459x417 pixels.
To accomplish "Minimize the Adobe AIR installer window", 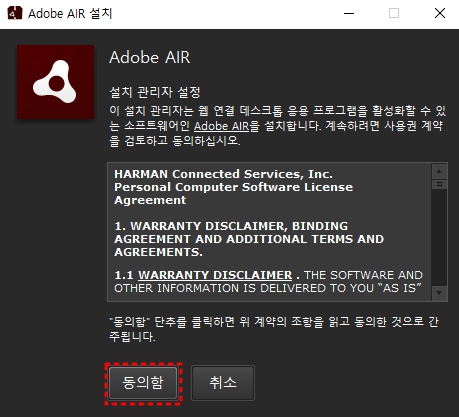I will pos(349,14).
